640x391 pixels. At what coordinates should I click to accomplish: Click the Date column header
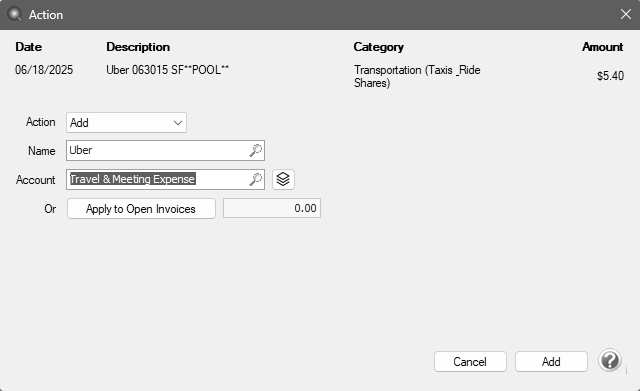[x=29, y=47]
